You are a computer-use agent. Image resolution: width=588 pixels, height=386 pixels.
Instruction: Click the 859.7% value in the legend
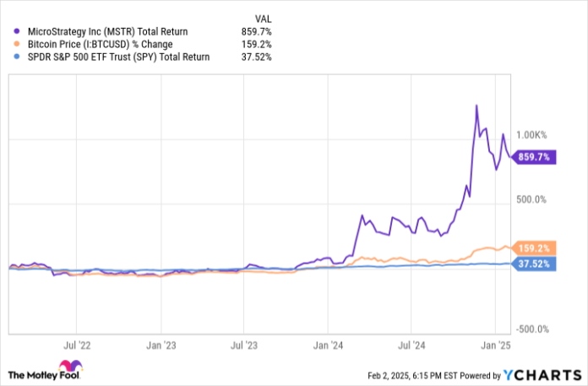point(257,32)
